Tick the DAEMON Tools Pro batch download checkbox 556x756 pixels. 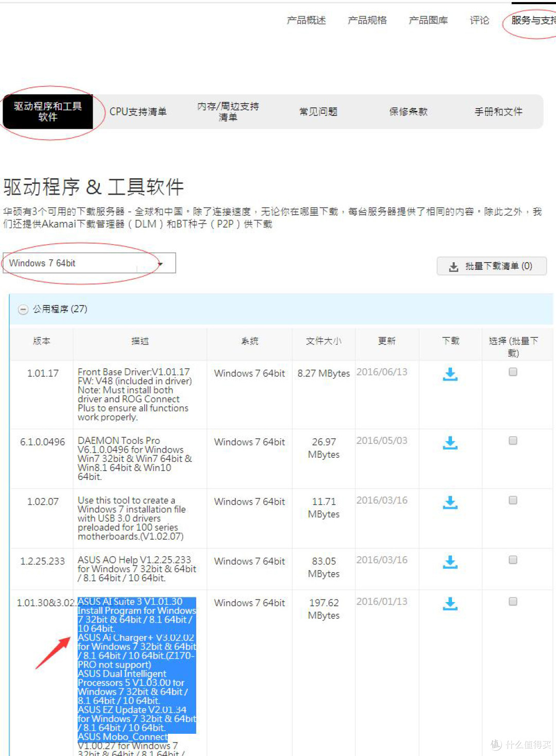[513, 440]
